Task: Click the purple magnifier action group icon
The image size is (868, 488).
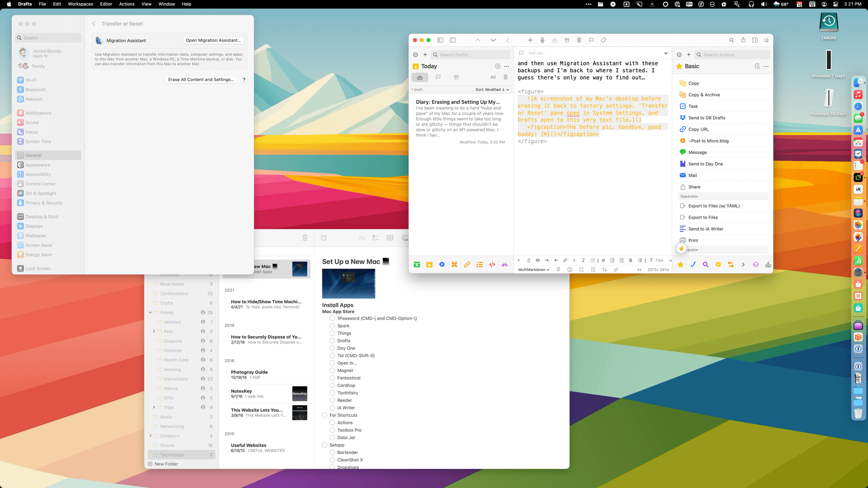Action: 706,265
